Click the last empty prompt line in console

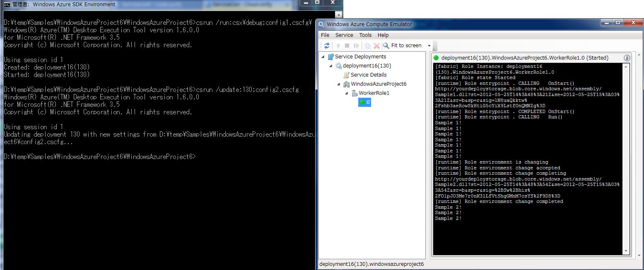point(99,157)
